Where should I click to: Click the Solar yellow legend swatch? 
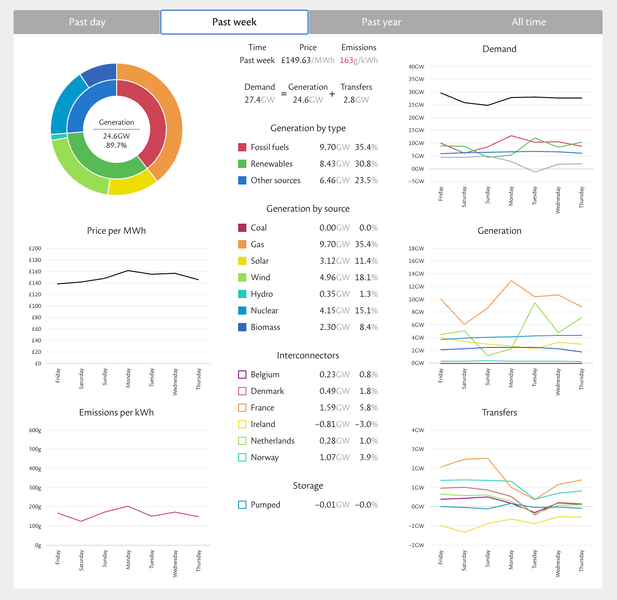click(x=242, y=261)
